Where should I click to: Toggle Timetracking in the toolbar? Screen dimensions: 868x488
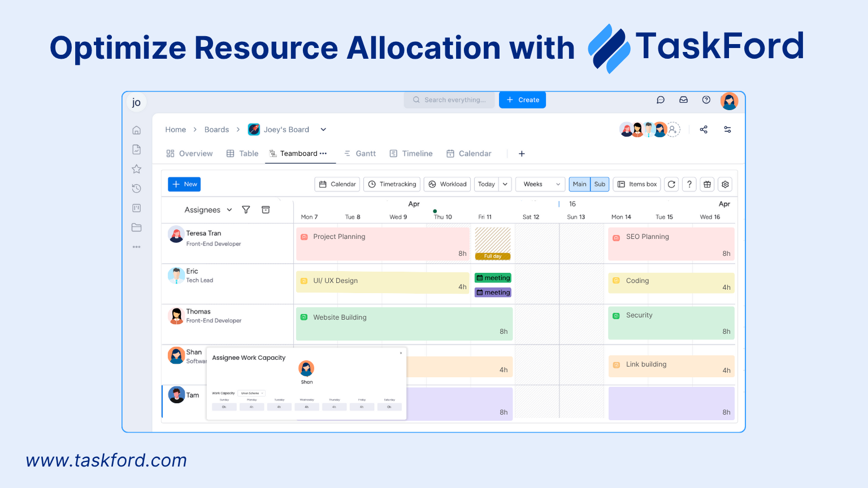(392, 184)
